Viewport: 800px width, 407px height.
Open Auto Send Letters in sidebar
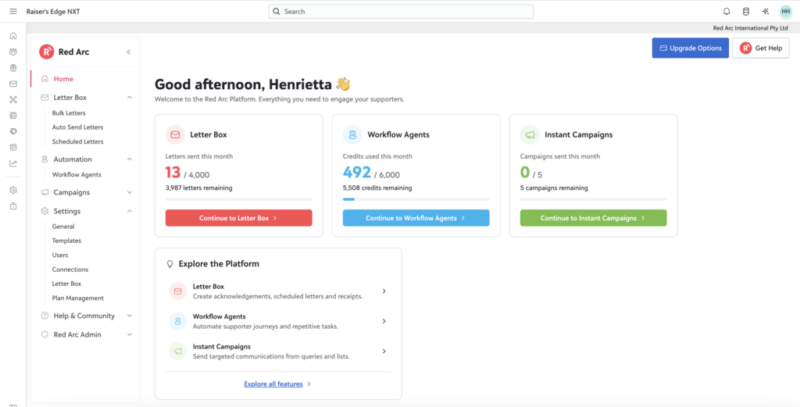tap(77, 128)
